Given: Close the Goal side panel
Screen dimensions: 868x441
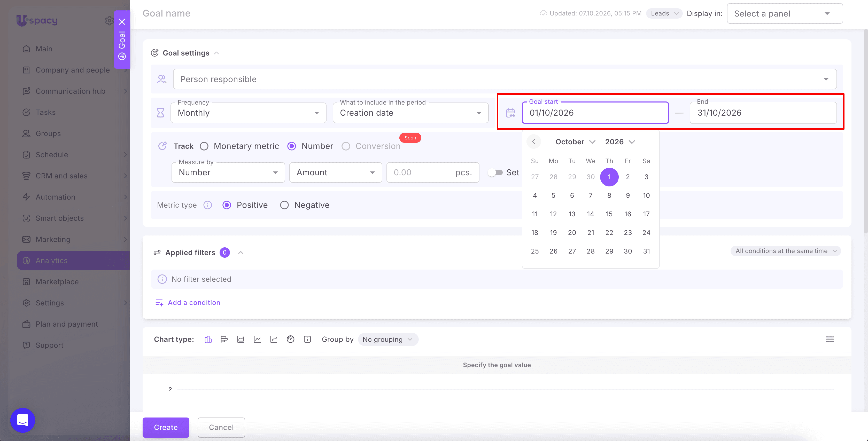Looking at the screenshot, I should tap(122, 22).
